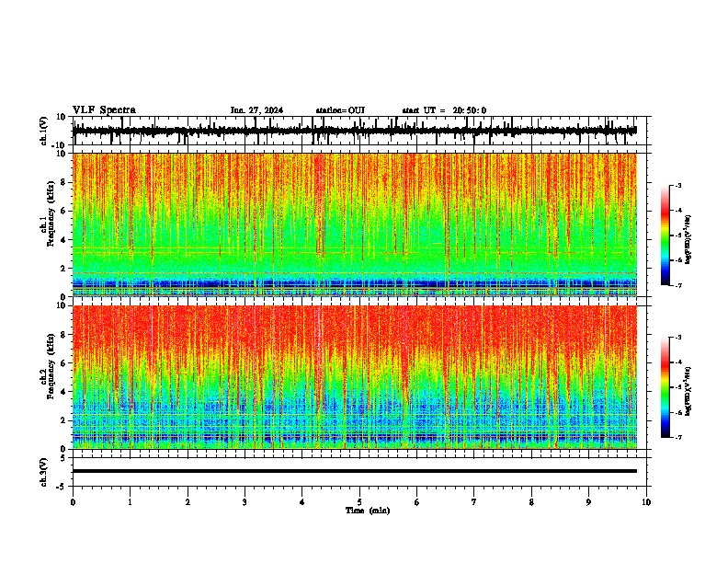
Task: Click the "ch.3(V)" axis label
Action: click(44, 472)
